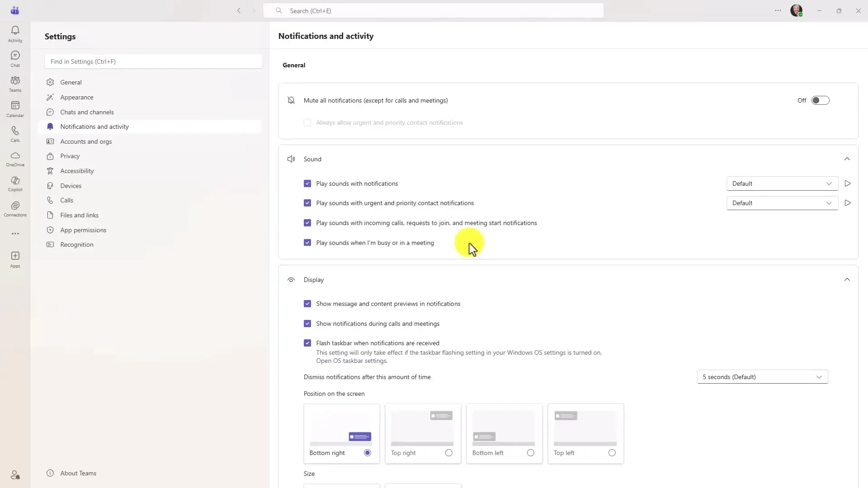
Task: Open Files and links settings
Action: click(x=150, y=215)
